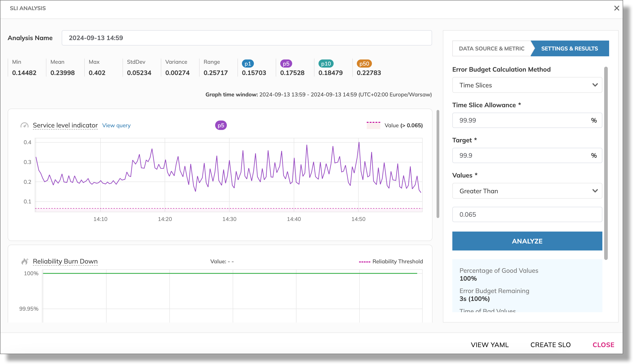
Task: Switch to Data Source & Metric tab
Action: [x=492, y=48]
